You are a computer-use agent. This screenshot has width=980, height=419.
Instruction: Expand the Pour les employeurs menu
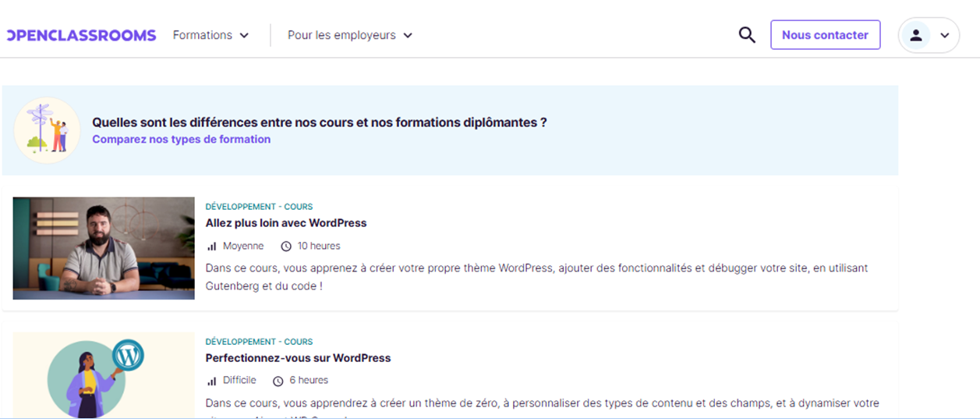(350, 35)
